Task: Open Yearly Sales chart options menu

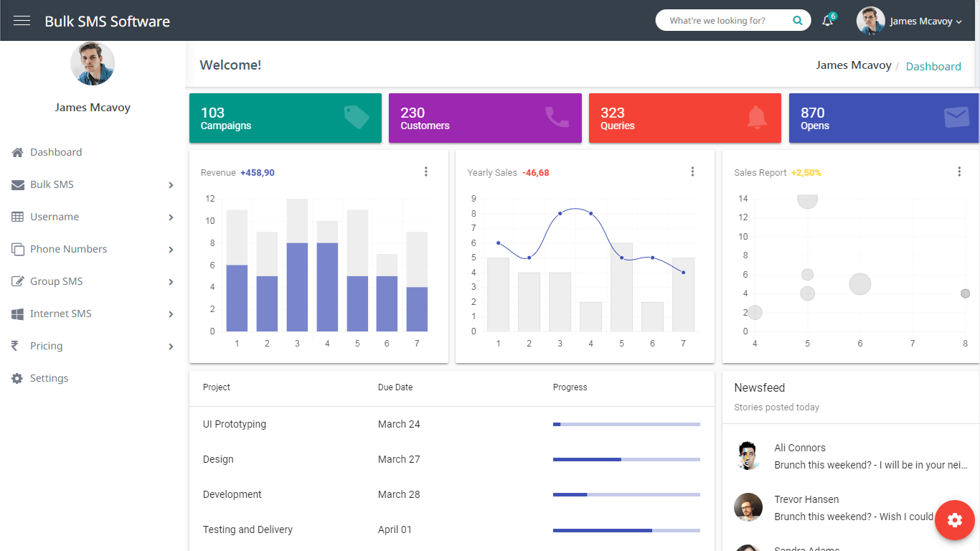Action: [692, 171]
